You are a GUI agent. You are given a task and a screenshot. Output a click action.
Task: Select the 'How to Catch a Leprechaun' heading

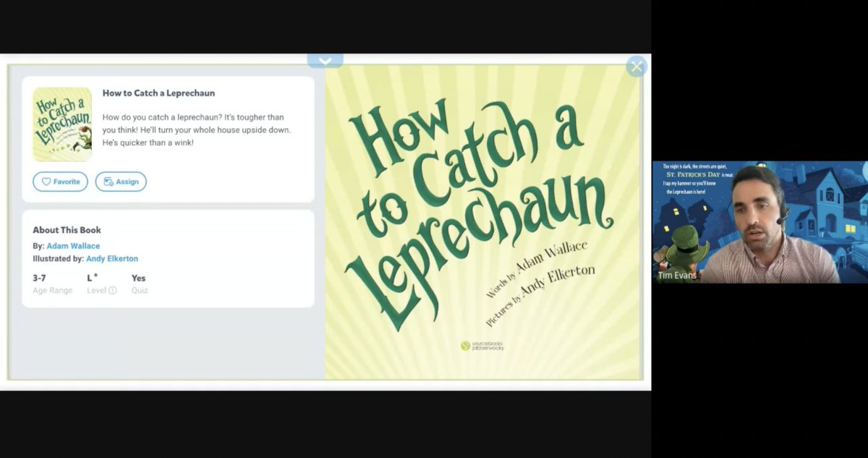coord(158,93)
